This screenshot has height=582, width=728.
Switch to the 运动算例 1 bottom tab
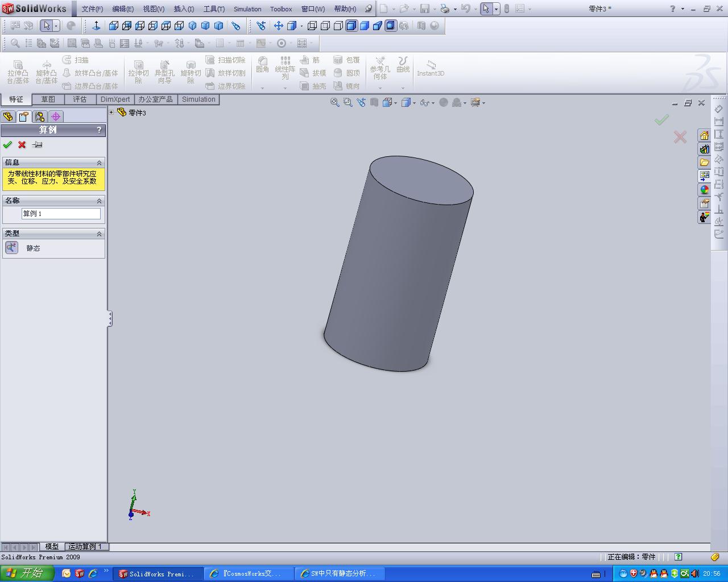coord(85,546)
